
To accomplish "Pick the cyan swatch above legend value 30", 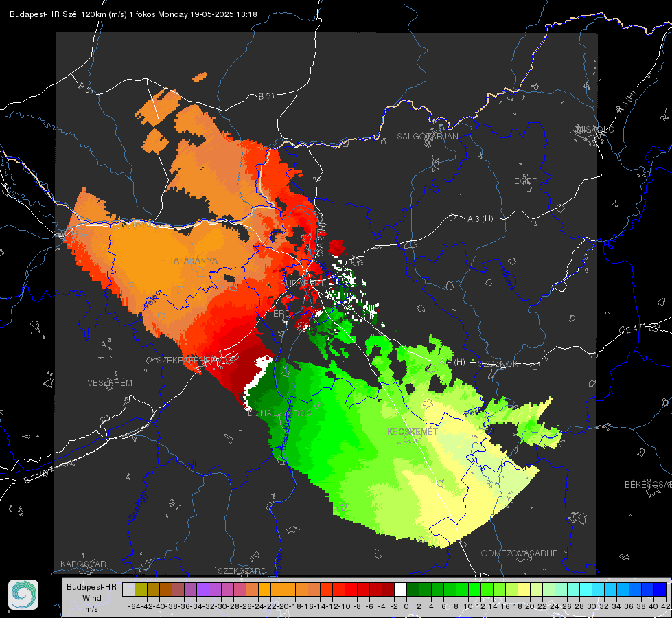I will pyautogui.click(x=599, y=590).
